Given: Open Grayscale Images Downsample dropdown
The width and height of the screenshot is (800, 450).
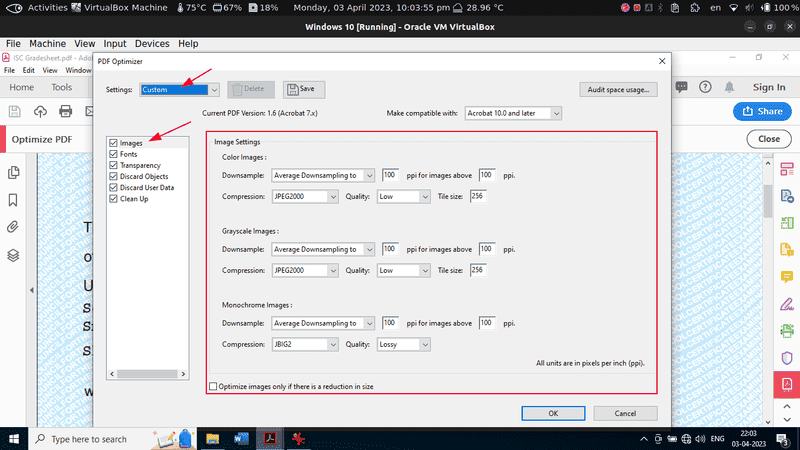Looking at the screenshot, I should pos(323,249).
